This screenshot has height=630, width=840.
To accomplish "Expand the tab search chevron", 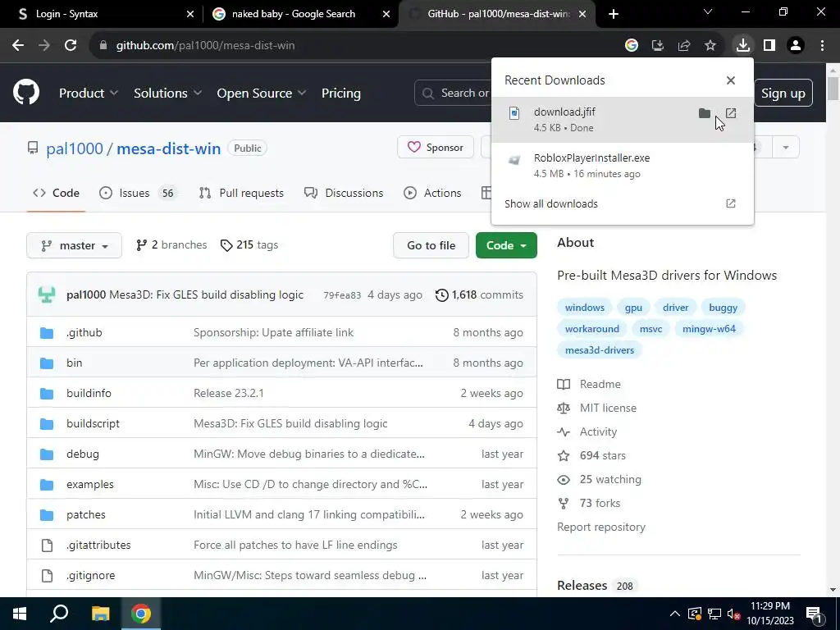I will [x=708, y=11].
